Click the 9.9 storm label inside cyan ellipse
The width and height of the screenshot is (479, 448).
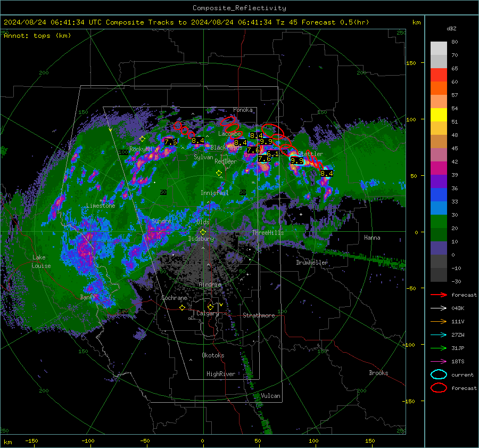coord(297,160)
